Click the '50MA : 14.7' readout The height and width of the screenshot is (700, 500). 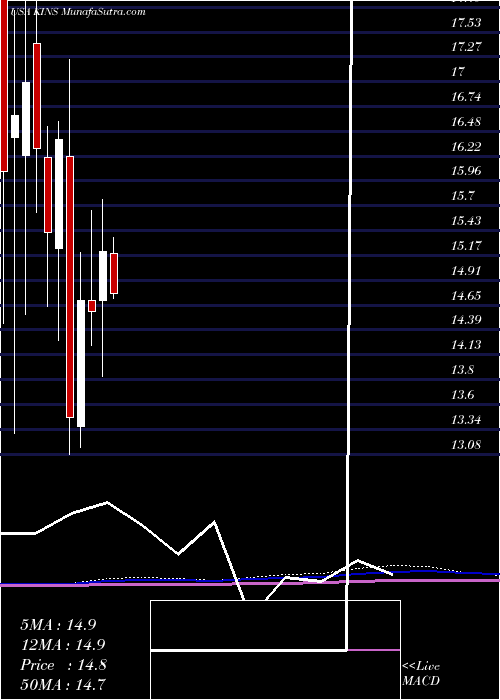point(63,685)
